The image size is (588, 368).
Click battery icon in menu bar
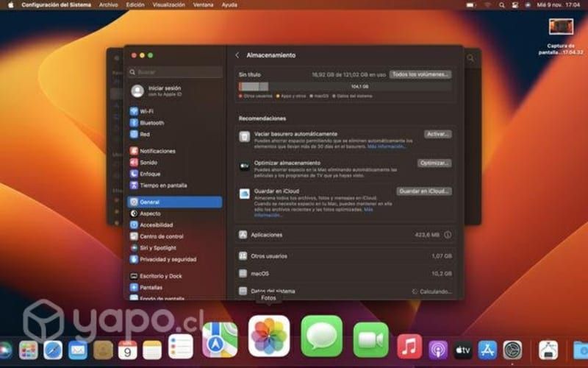coord(471,5)
